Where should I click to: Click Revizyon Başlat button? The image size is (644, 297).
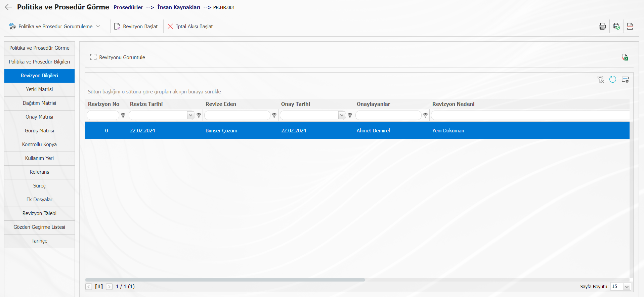(x=136, y=26)
